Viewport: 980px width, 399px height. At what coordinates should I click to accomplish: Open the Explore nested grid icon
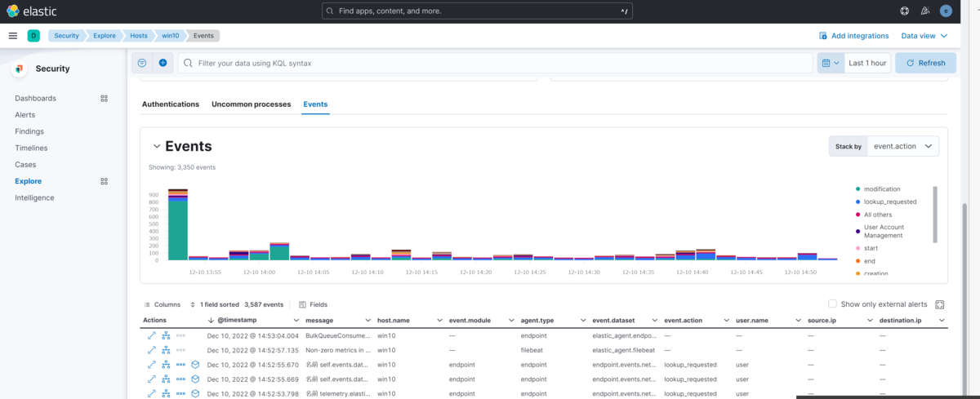(104, 181)
